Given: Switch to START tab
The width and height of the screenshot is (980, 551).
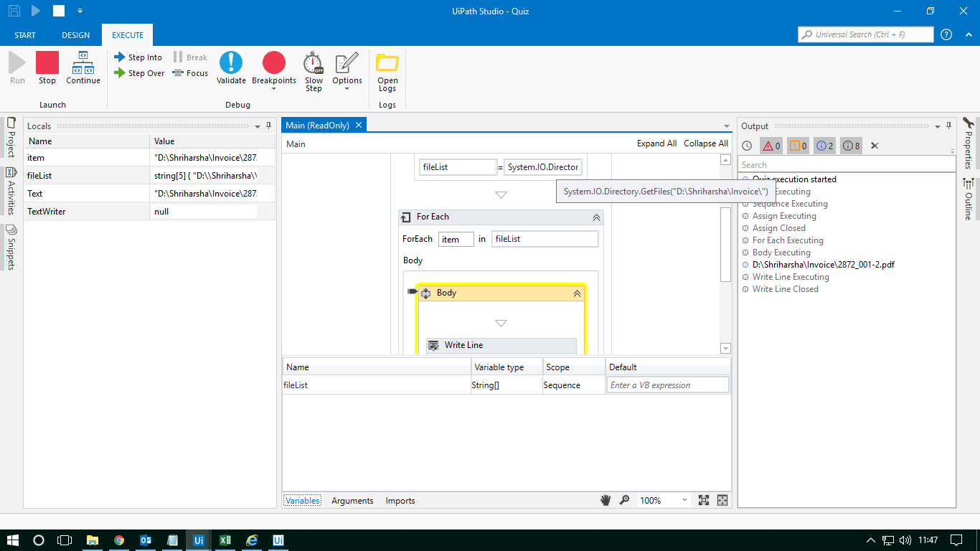Looking at the screenshot, I should coord(25,35).
